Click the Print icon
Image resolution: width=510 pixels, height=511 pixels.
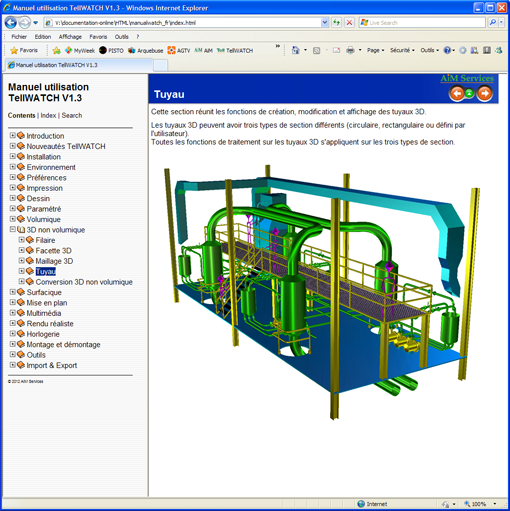tap(350, 50)
